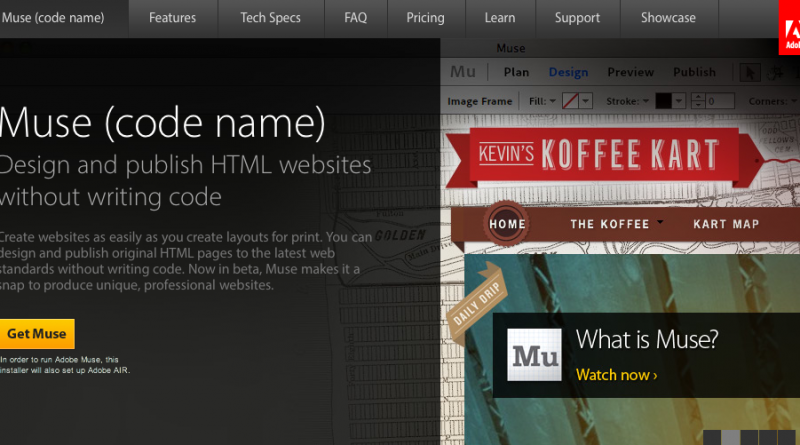Click the Fill color swatch with red slash
Viewport: 800px width, 445px height.
coord(570,101)
